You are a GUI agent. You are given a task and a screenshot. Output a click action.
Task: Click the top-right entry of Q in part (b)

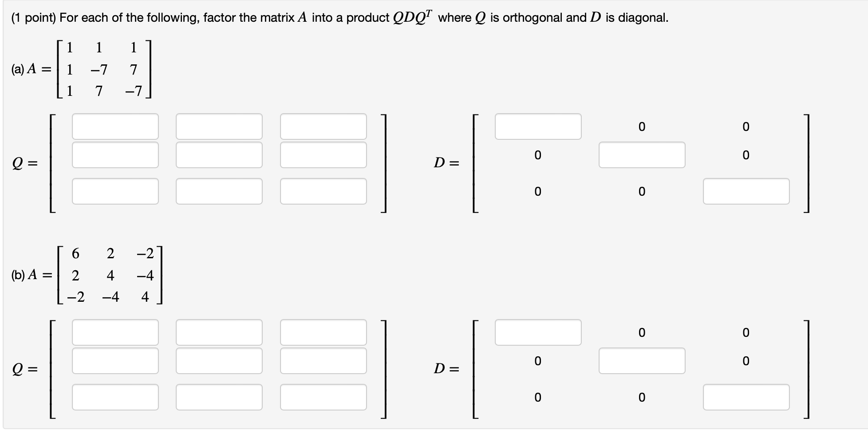click(x=323, y=332)
